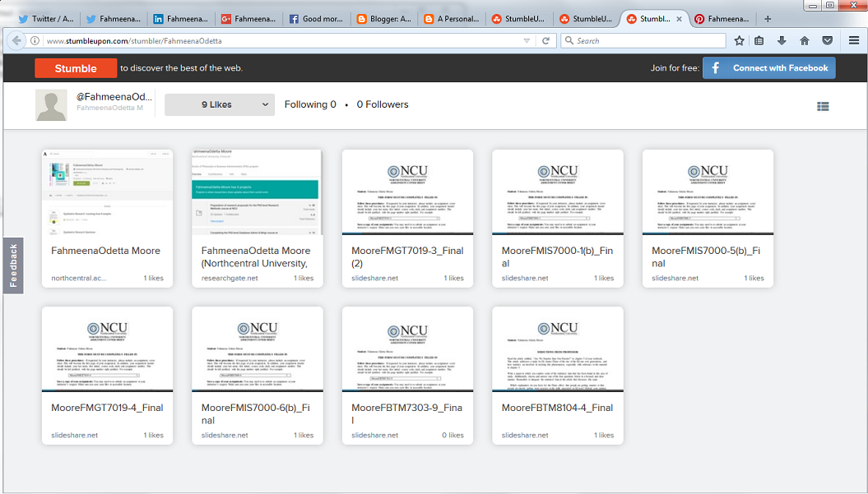This screenshot has width=868, height=494.
Task: Open the bookmarks list icon
Action: click(x=759, y=40)
